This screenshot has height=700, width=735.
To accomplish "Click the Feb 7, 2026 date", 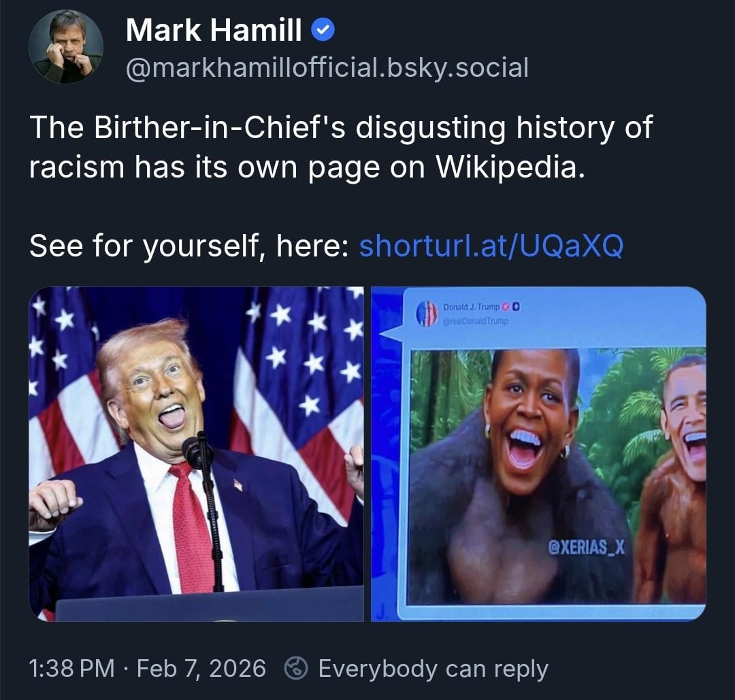I will tap(201, 668).
